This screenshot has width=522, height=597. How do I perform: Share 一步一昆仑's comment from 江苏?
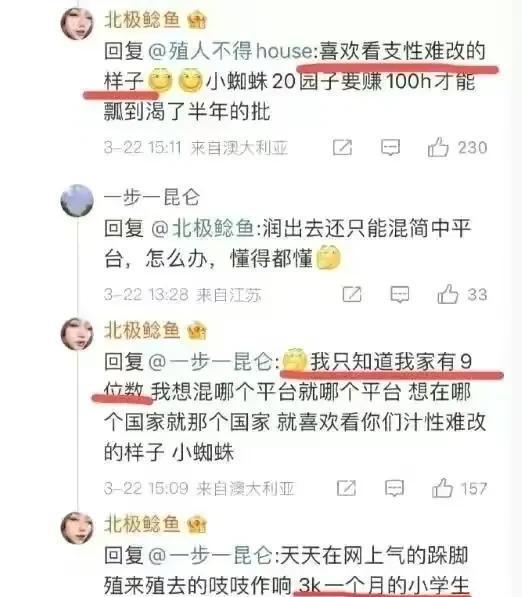[x=352, y=294]
